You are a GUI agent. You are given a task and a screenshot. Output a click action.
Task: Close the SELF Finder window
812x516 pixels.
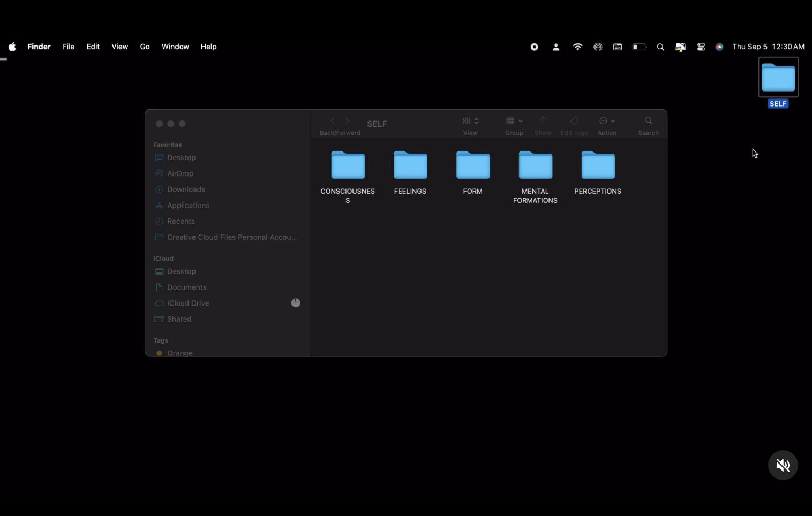point(159,124)
